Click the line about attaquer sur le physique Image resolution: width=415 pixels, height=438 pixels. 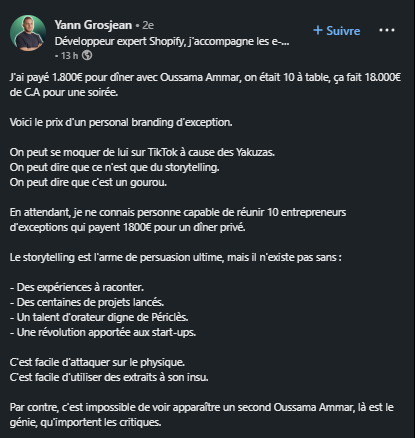[97, 362]
